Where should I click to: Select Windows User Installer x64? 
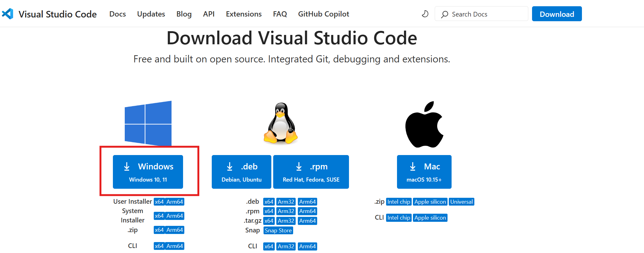159,202
